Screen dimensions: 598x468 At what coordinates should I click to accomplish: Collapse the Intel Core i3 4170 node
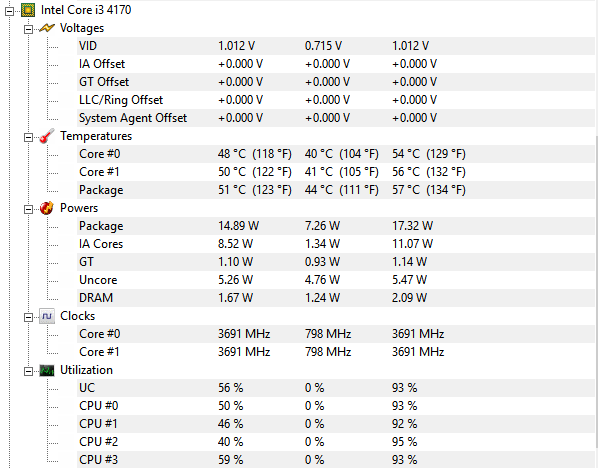(10, 11)
